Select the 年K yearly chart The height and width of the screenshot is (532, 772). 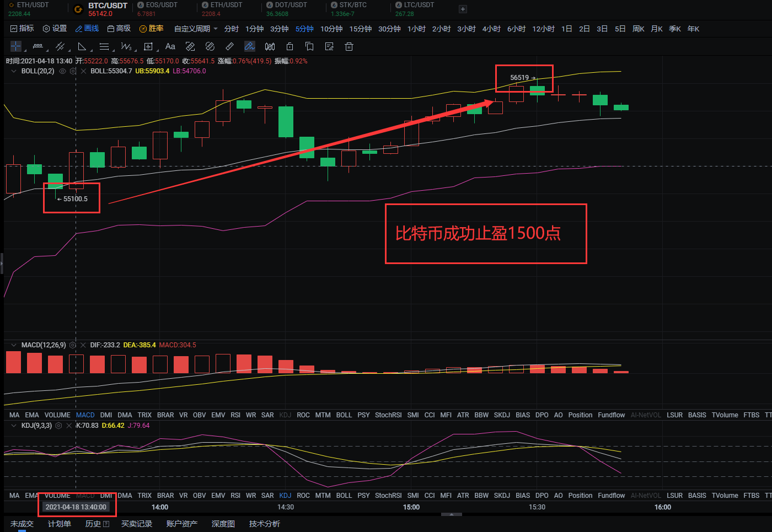click(693, 29)
